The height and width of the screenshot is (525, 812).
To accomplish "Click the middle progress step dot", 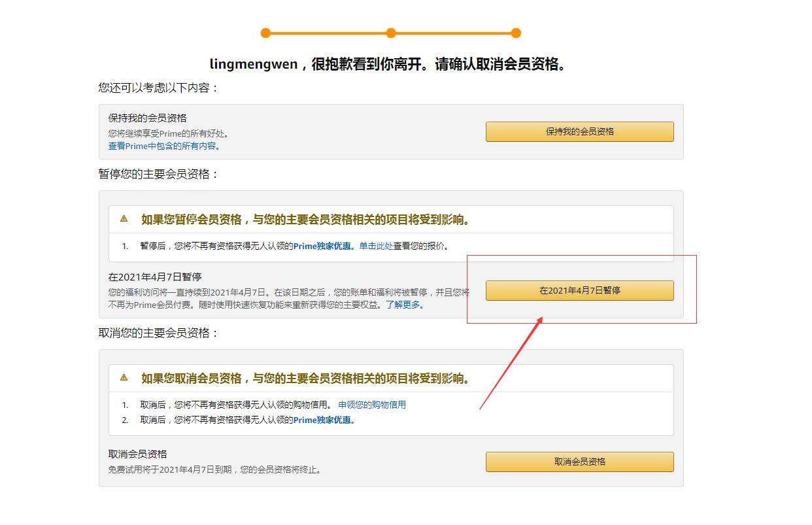I will click(x=390, y=33).
